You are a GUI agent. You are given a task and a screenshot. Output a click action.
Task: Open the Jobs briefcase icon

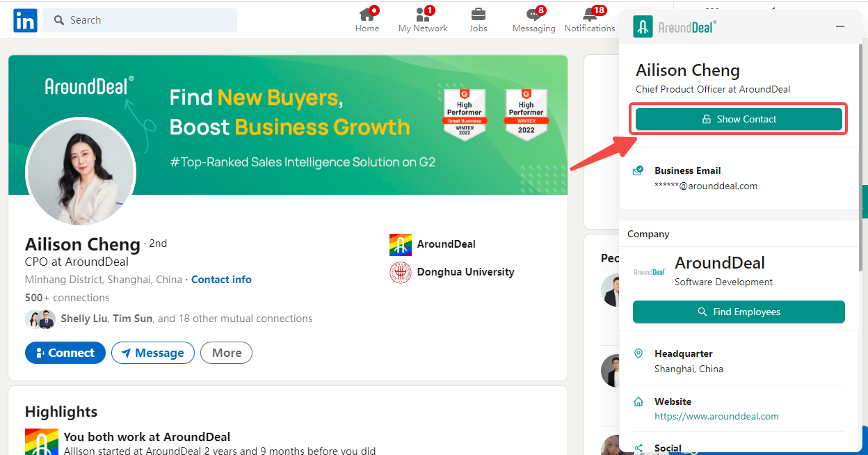click(478, 15)
